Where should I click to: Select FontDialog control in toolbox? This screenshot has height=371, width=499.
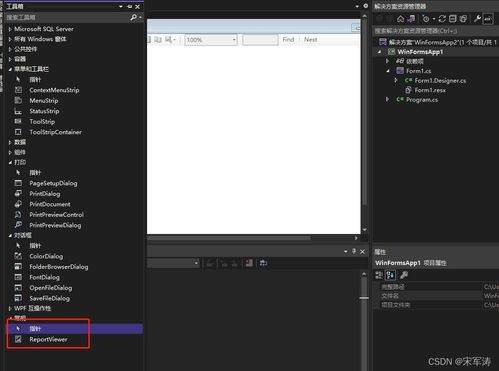(x=44, y=277)
